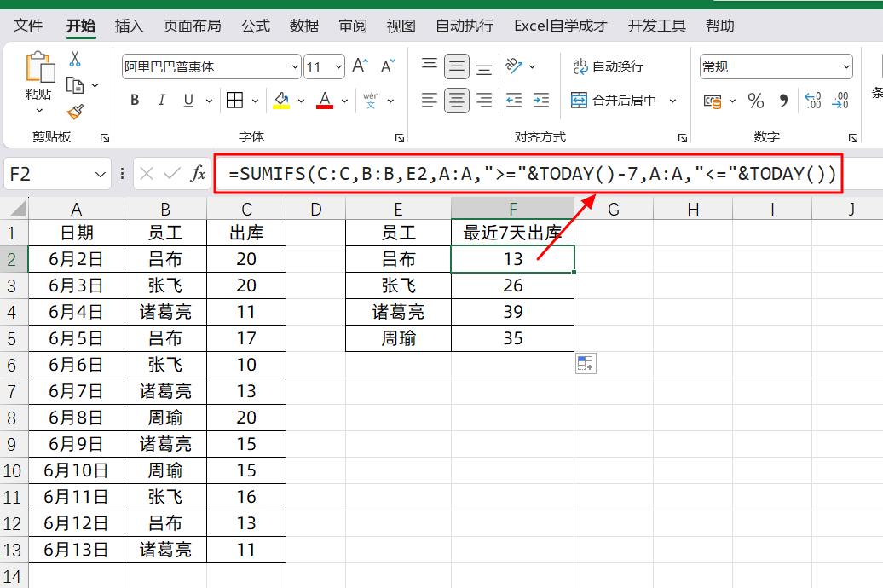Click the accounting number format icon
883x588 pixels.
point(713,101)
